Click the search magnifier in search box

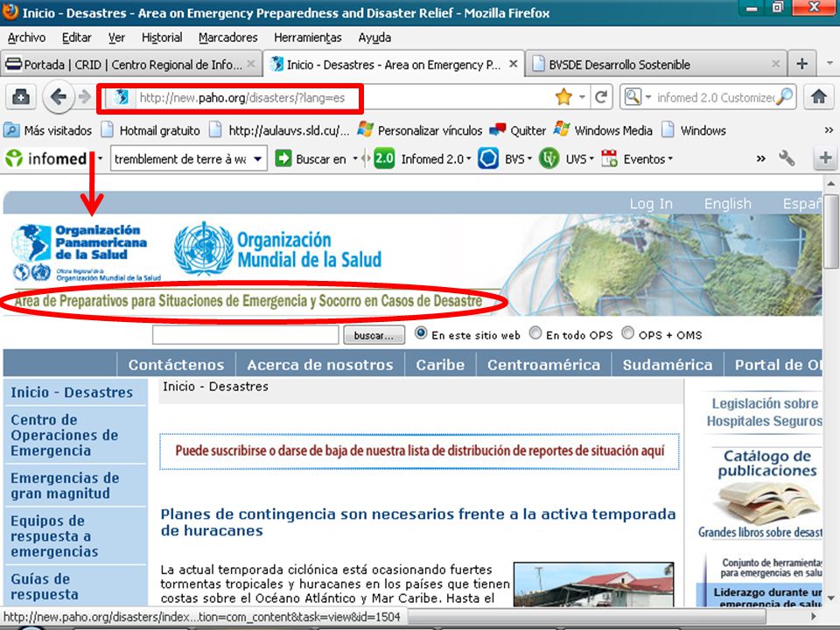tap(785, 97)
